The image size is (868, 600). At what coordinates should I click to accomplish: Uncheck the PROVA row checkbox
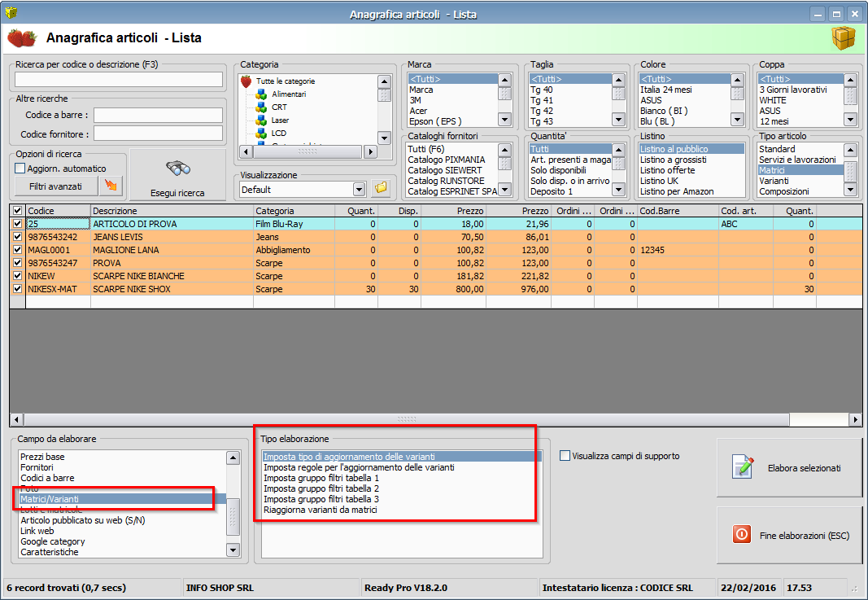tap(18, 263)
